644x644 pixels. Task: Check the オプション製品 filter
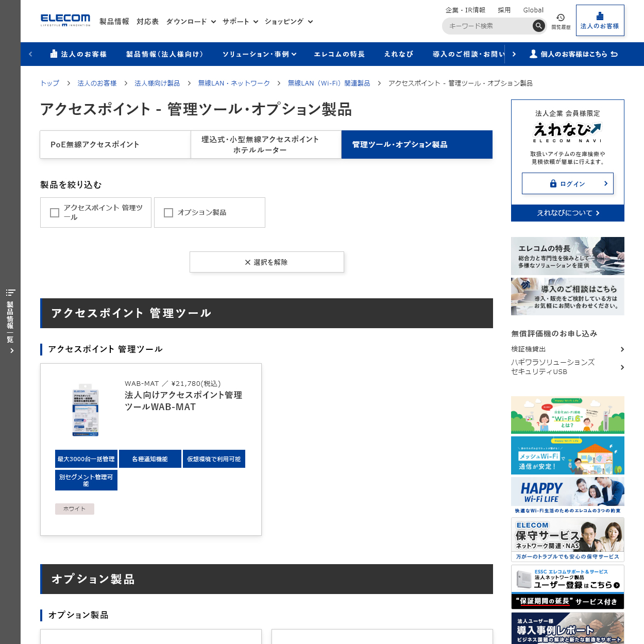coord(210,212)
